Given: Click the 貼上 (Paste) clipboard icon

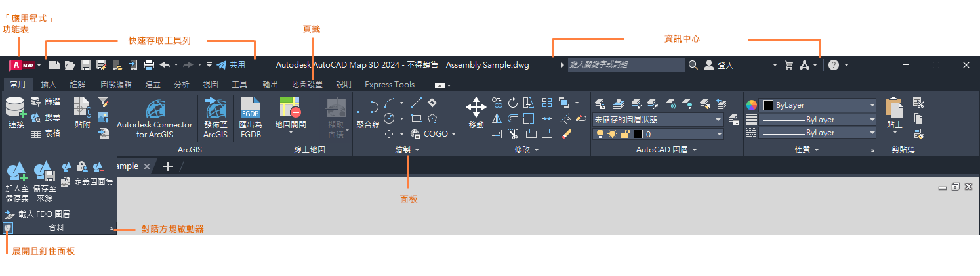Looking at the screenshot, I should tap(894, 108).
